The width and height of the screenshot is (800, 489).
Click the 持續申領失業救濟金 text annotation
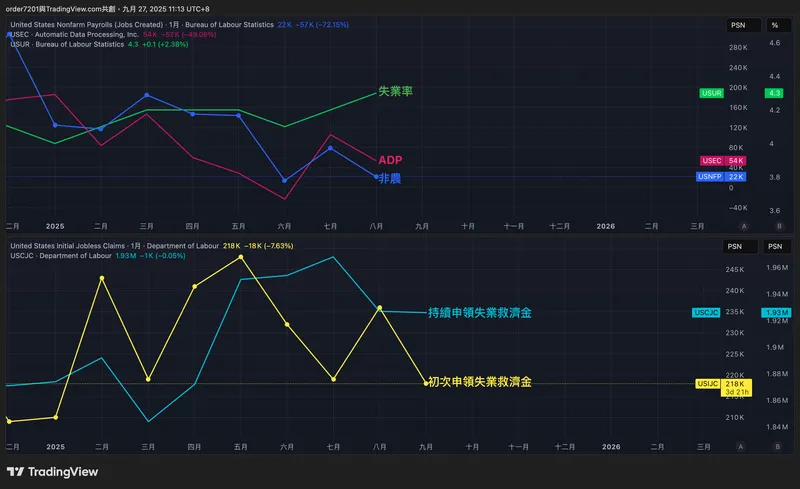pyautogui.click(x=479, y=313)
